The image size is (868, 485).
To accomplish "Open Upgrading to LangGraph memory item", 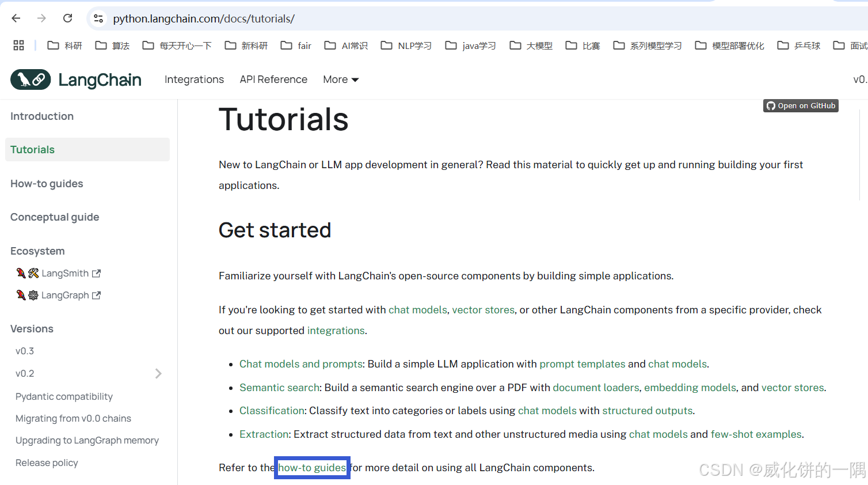I will click(87, 441).
